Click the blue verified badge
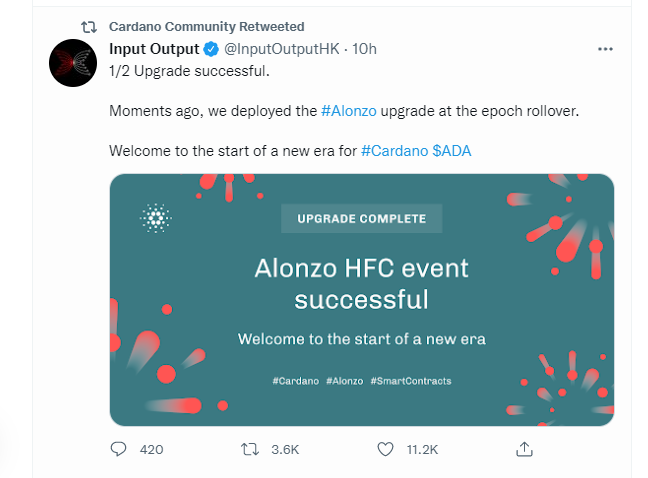 (211, 49)
